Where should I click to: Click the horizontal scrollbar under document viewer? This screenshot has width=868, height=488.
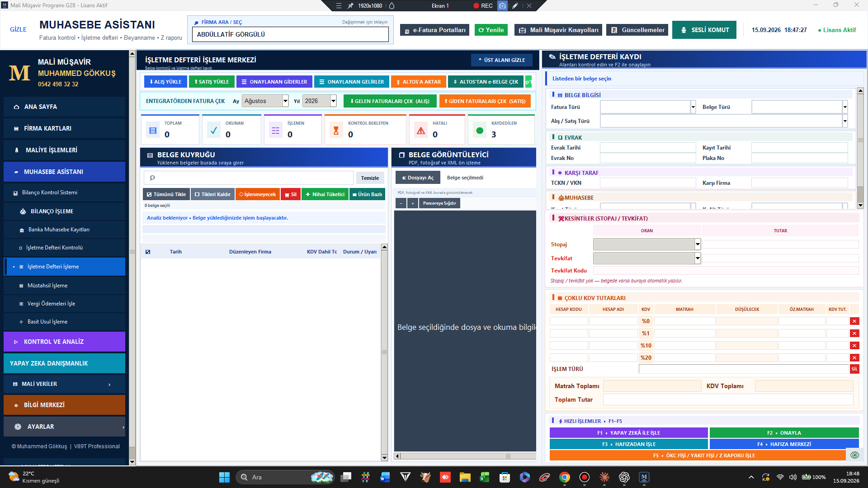click(465, 456)
